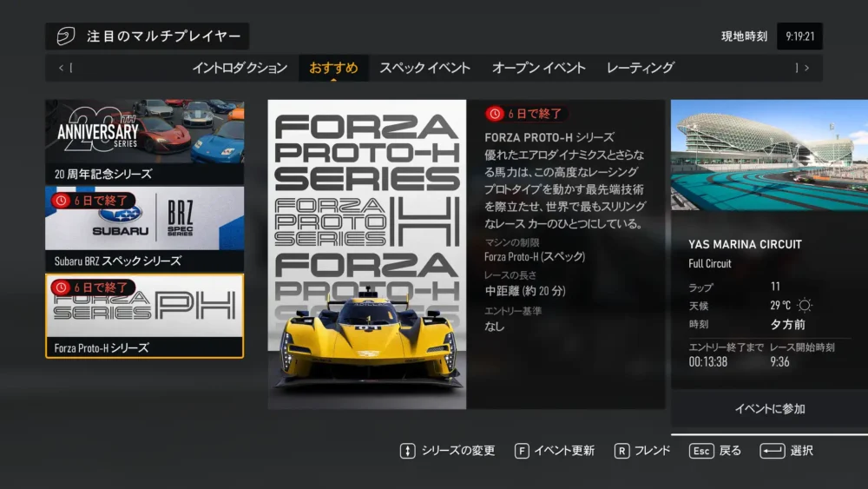Click the red clock icon above the series description
This screenshot has width=868, height=489.
[x=495, y=114]
